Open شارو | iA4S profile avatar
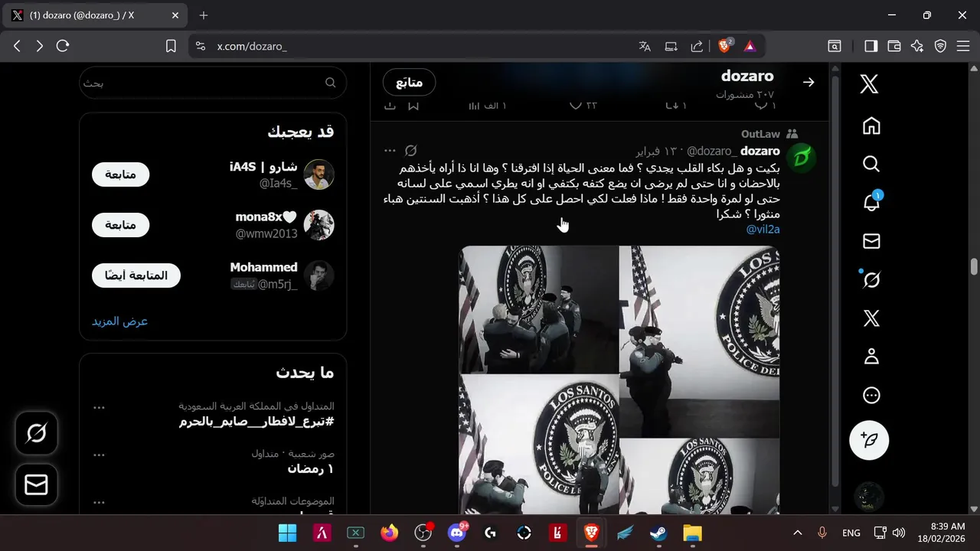The height and width of the screenshot is (551, 980). point(318,174)
